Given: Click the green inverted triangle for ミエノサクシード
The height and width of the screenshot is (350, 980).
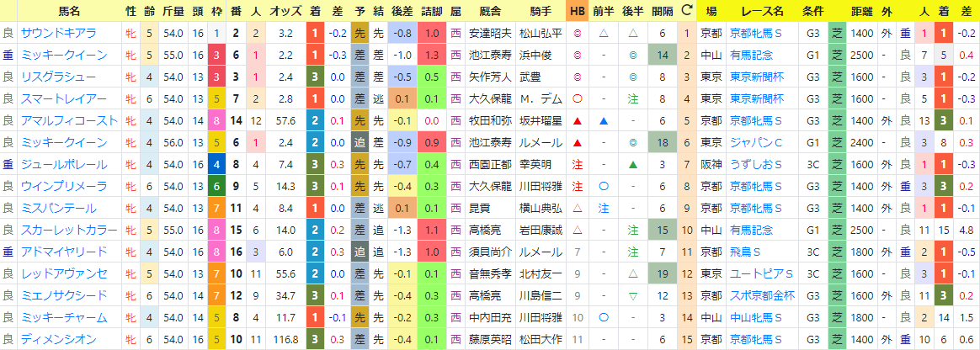Looking at the screenshot, I should click(x=633, y=295).
